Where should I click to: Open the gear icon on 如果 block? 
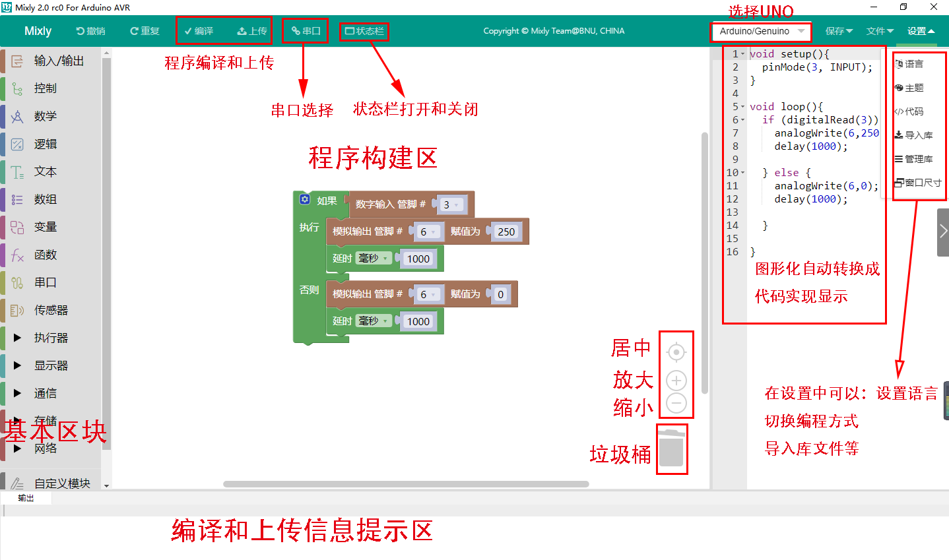tap(305, 200)
